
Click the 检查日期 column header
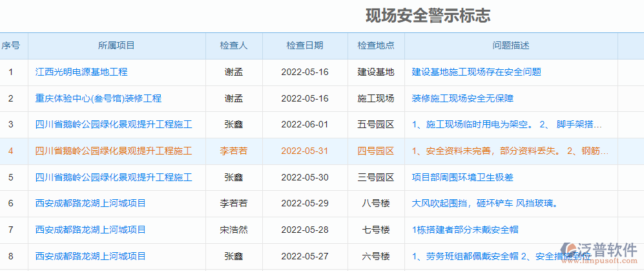pos(305,45)
